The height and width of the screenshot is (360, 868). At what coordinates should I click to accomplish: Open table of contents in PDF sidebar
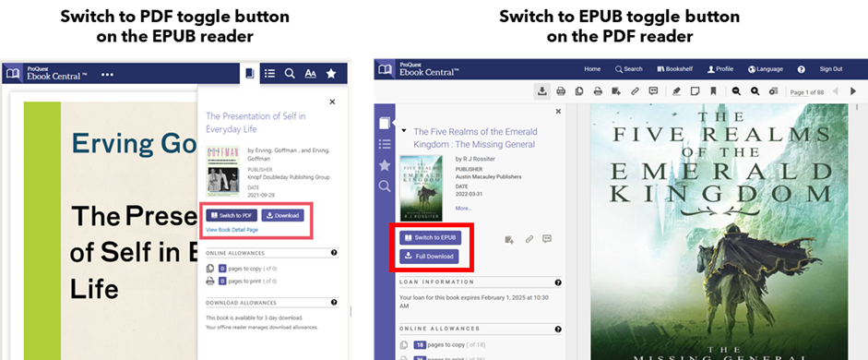pos(384,144)
